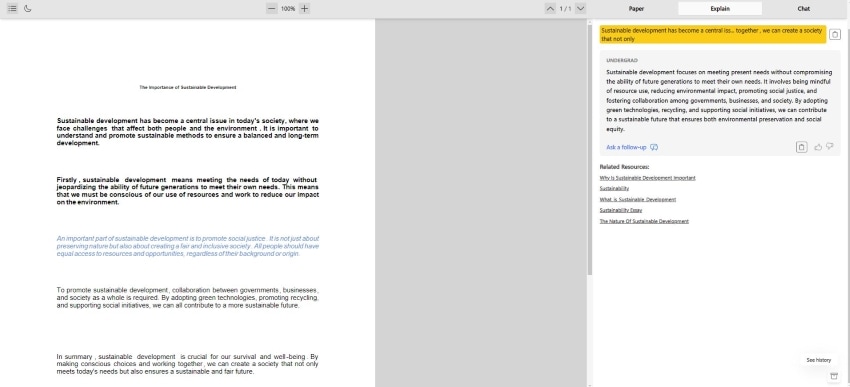
Task: Click the chat bubble icon beside Ask a follow-up
Action: pos(654,147)
